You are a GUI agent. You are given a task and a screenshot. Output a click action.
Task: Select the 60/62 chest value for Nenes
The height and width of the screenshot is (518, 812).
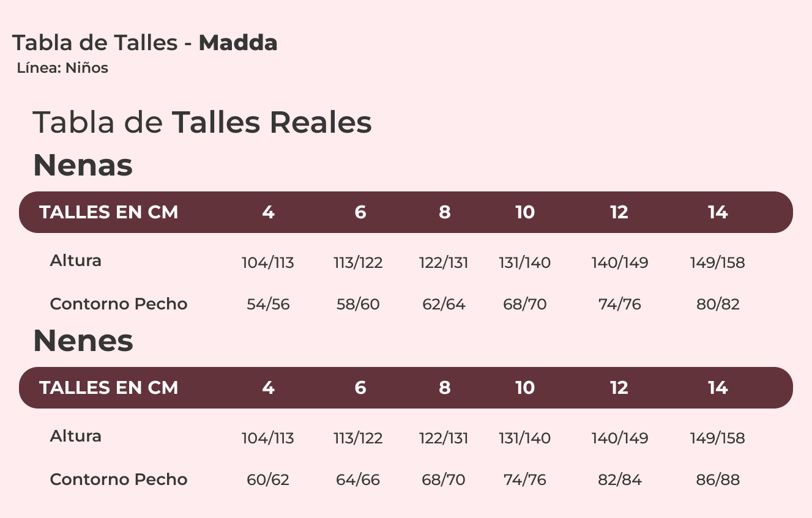pyautogui.click(x=268, y=480)
